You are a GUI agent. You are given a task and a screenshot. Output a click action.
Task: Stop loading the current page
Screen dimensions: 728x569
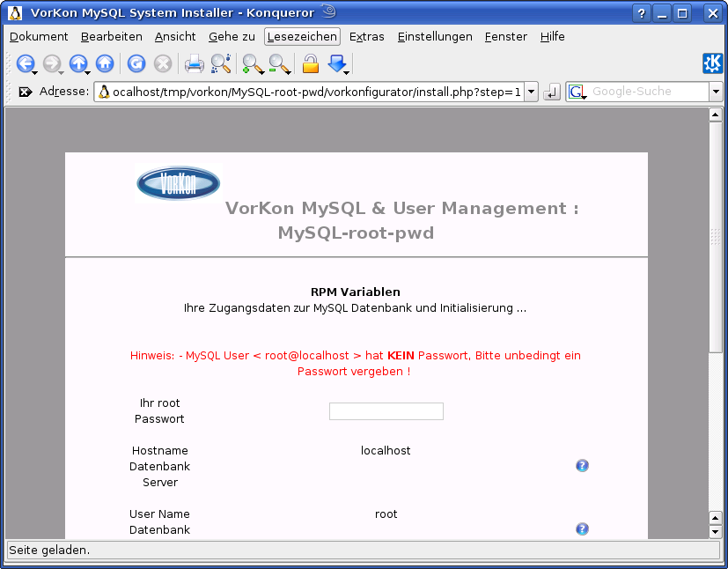pyautogui.click(x=163, y=63)
